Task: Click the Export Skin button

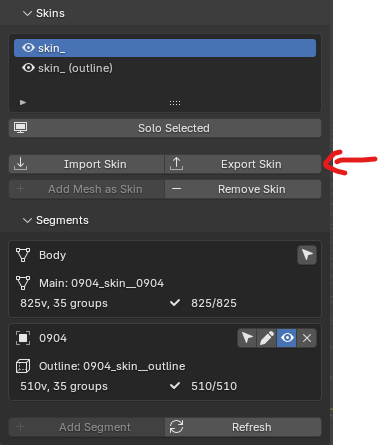Action: click(243, 164)
